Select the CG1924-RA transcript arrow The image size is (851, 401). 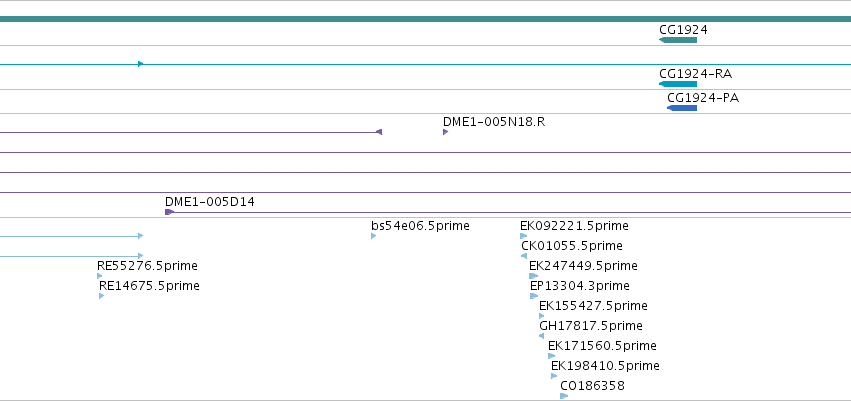678,84
